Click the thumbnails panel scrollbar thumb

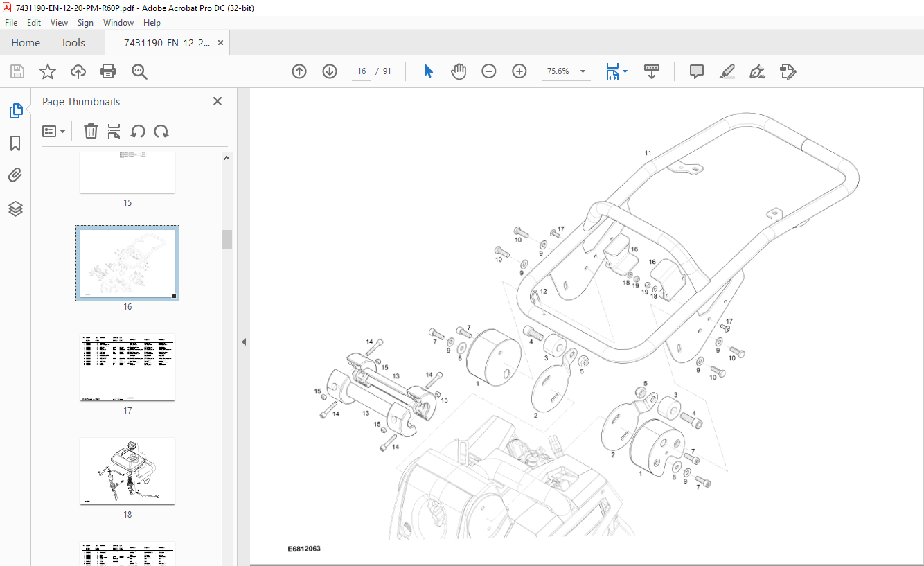[226, 240]
